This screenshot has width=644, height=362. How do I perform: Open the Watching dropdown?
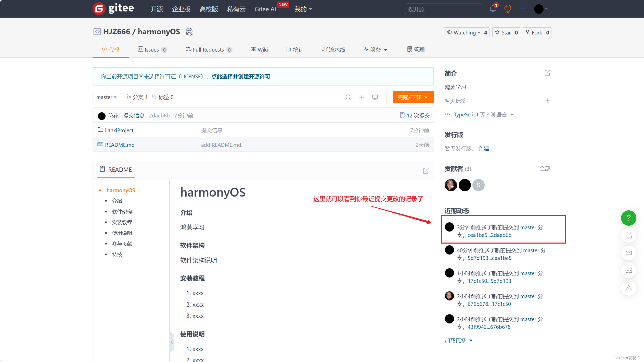tap(463, 32)
